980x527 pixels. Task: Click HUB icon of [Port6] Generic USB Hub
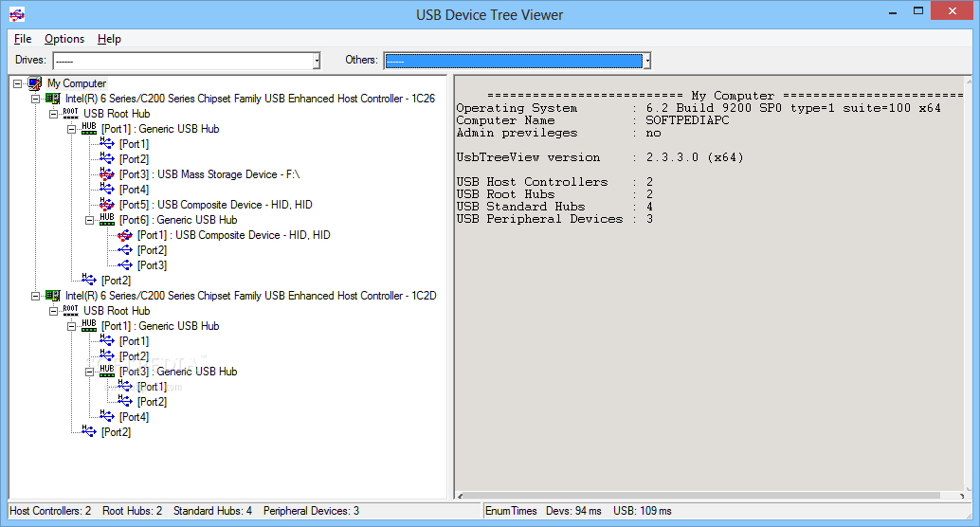coord(107,220)
